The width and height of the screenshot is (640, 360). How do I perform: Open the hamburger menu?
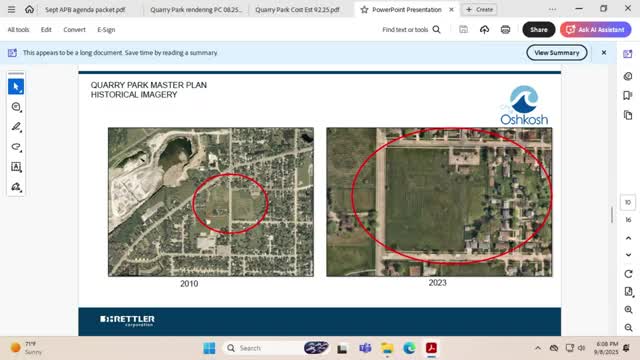point(11,9)
